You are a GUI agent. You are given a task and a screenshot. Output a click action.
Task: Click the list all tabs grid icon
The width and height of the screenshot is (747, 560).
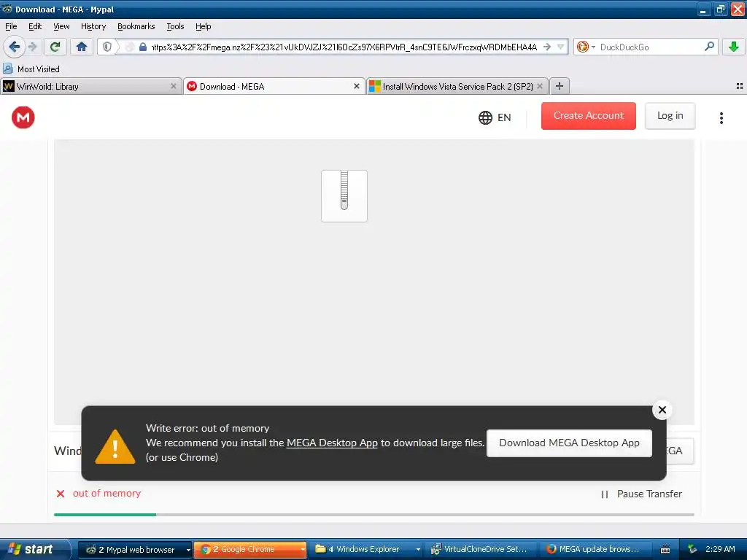740,86
